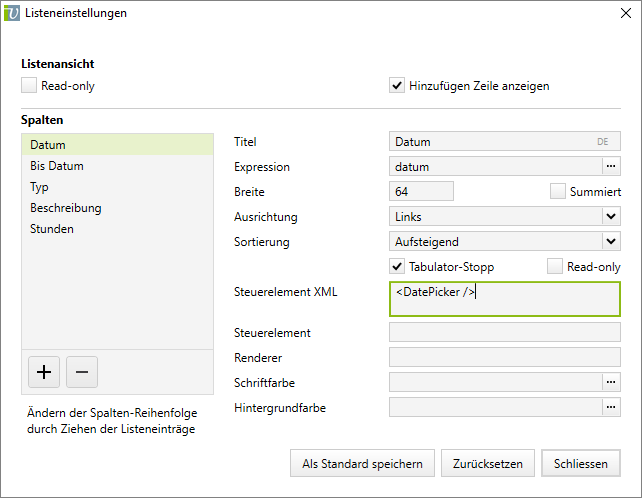This screenshot has width=642, height=498.
Task: Choose the Beschreibung list entry
Action: pyautogui.click(x=66, y=208)
